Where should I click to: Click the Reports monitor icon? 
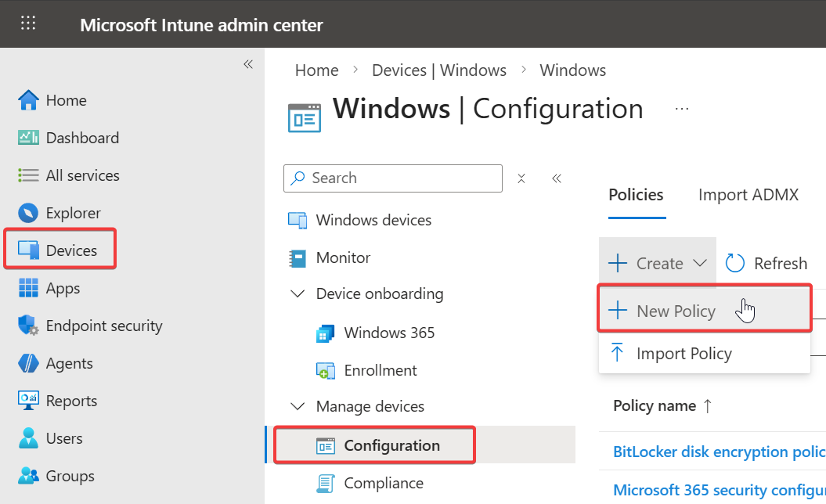pos(28,401)
